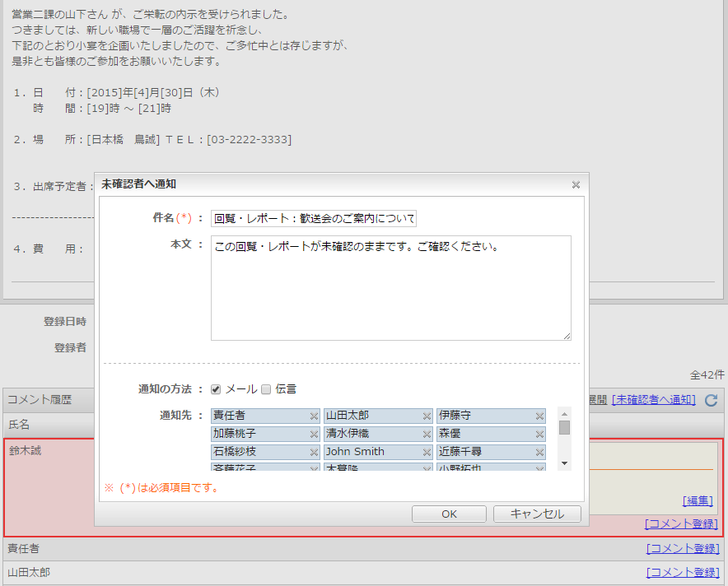728x586 pixels.
Task: Enable the 伝言 notification checkbox
Action: pos(266,389)
